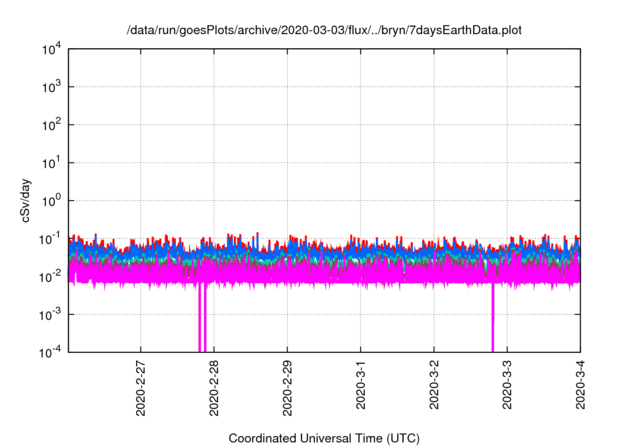This screenshot has height=448, width=640.
Task: Click the 10^-3 y-axis tick label
Action: click(x=51, y=315)
